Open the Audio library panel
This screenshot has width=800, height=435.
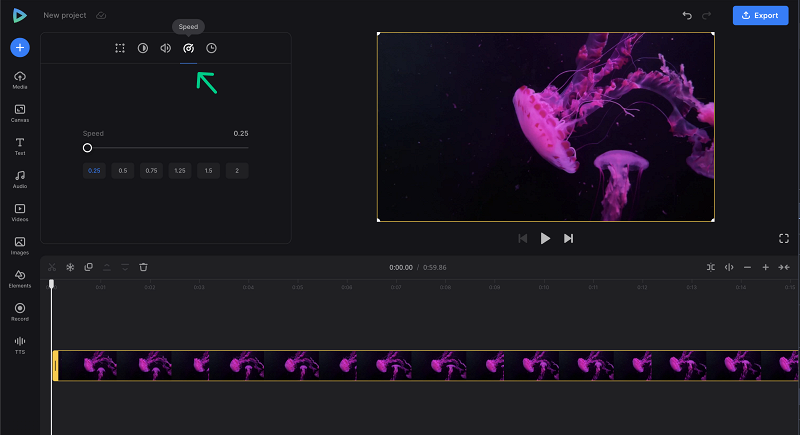click(x=20, y=180)
